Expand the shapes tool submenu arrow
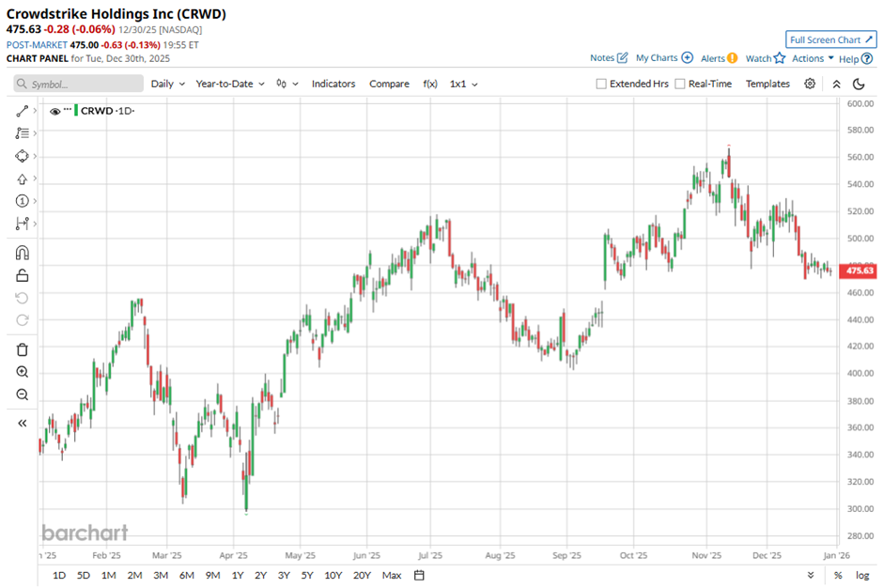883x588 pixels. click(35, 156)
